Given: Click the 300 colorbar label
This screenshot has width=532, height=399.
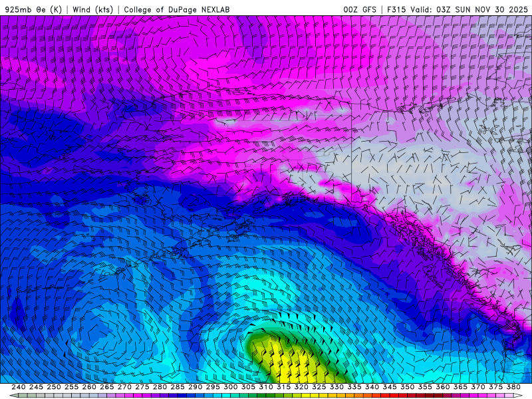Looking at the screenshot, I should click(230, 387).
